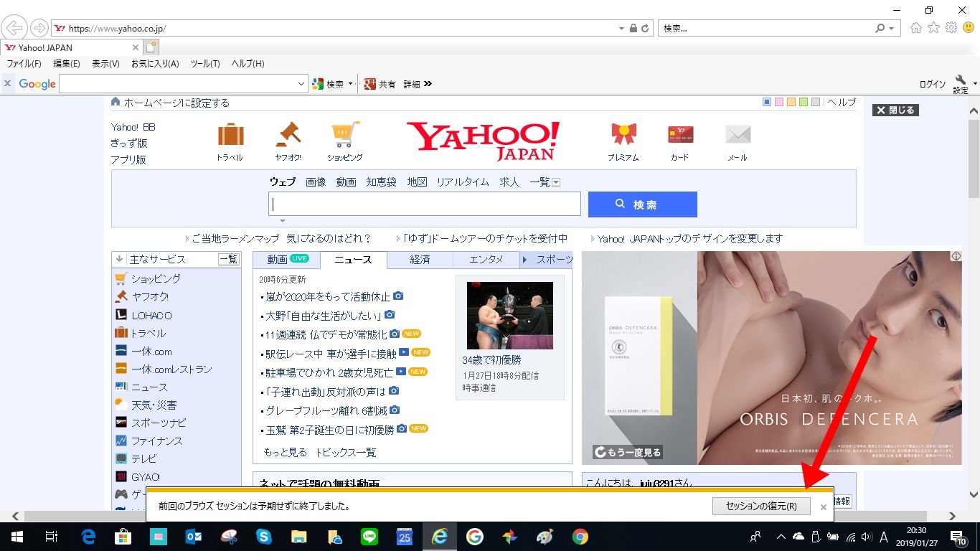The height and width of the screenshot is (551, 980).
Task: Click the もう一度見る replay button on ad
Action: point(627,452)
